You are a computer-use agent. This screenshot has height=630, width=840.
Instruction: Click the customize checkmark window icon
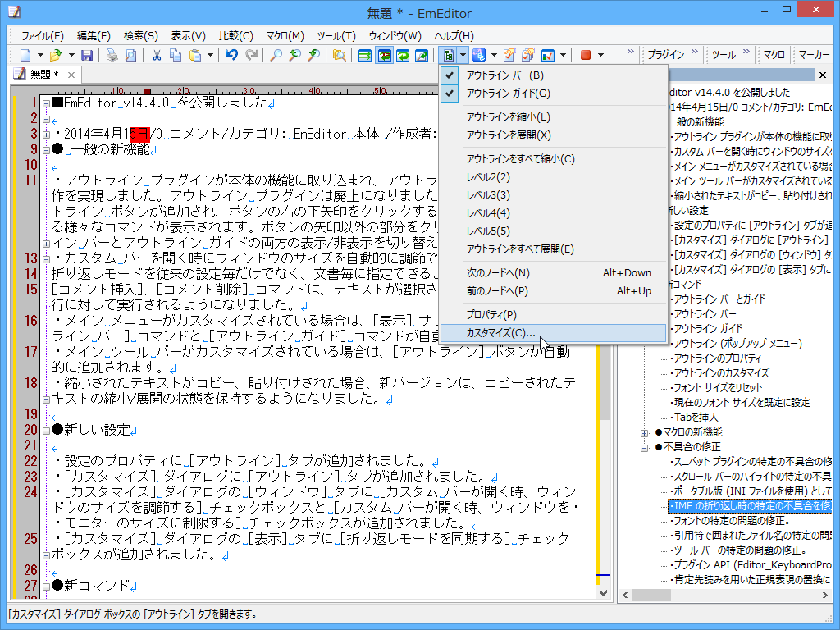pos(548,55)
